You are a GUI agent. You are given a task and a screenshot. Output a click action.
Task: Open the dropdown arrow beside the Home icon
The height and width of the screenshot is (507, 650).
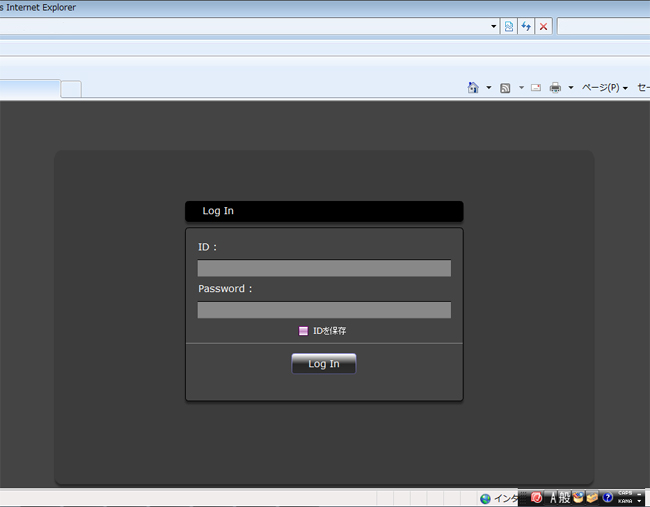tap(489, 88)
